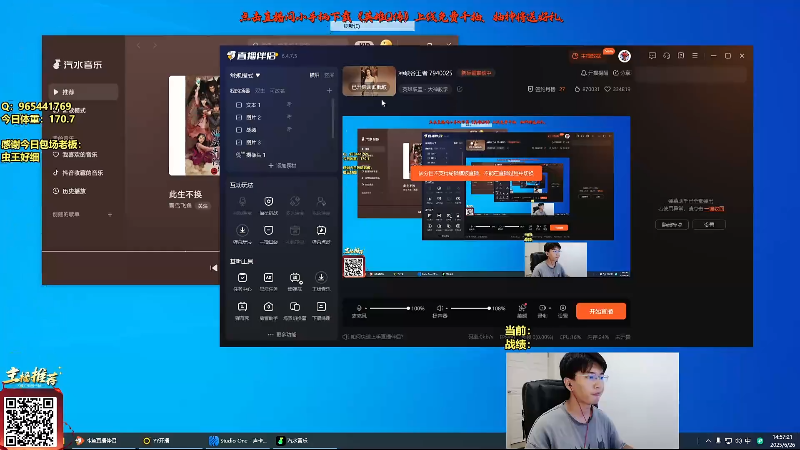Show hidden system tray icons

(x=708, y=441)
